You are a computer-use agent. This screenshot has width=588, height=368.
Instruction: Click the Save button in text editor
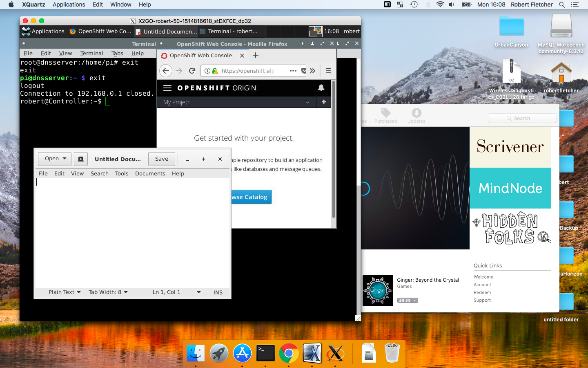click(x=162, y=159)
